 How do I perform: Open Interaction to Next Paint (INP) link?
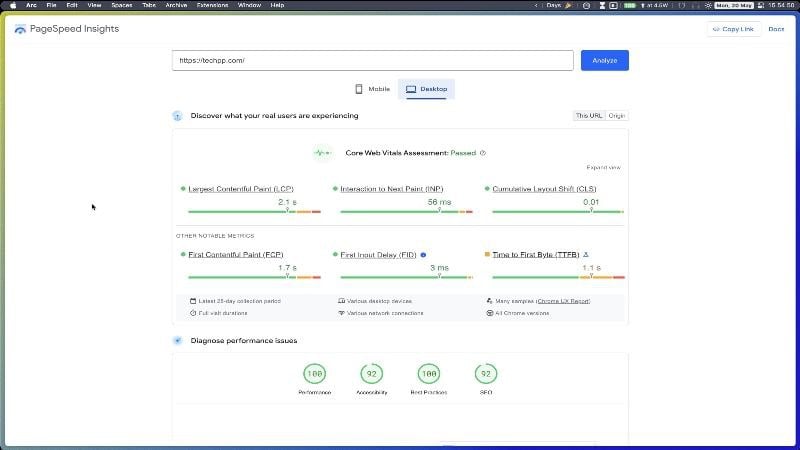click(392, 189)
